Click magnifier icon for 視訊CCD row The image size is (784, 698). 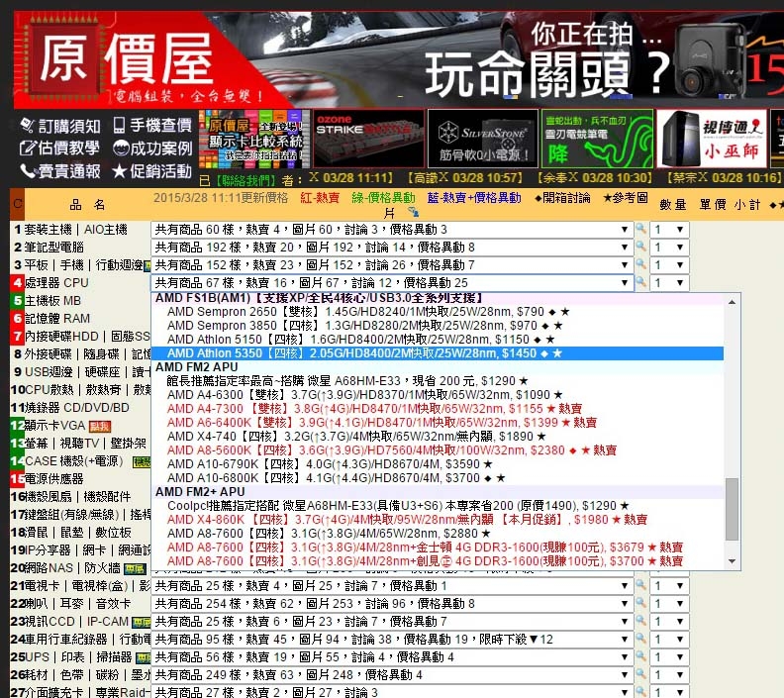(x=640, y=621)
